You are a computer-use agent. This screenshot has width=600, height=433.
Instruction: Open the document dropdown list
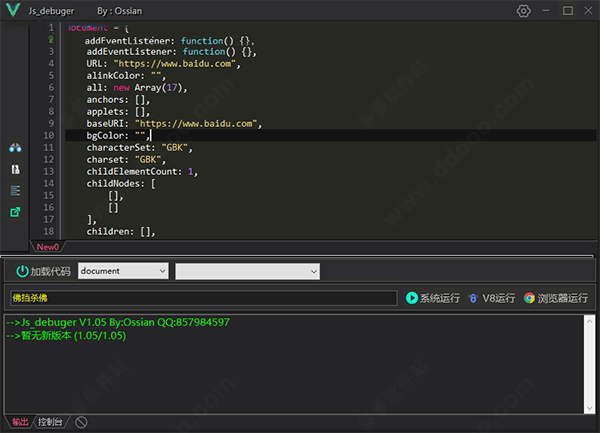(x=123, y=271)
